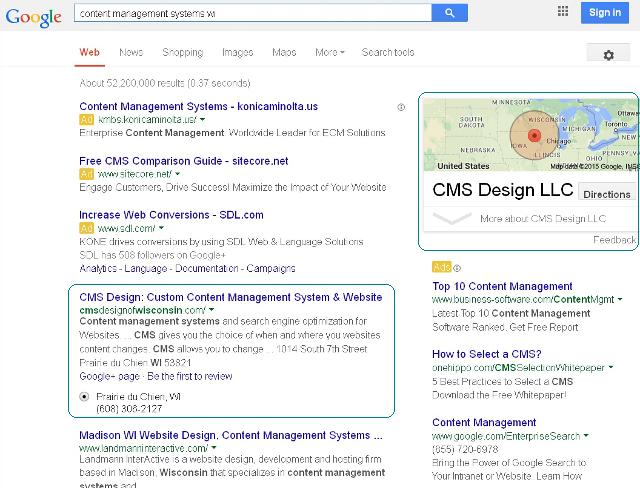This screenshot has width=640, height=488.
Task: Click Be the first to review
Action: pyautogui.click(x=190, y=376)
